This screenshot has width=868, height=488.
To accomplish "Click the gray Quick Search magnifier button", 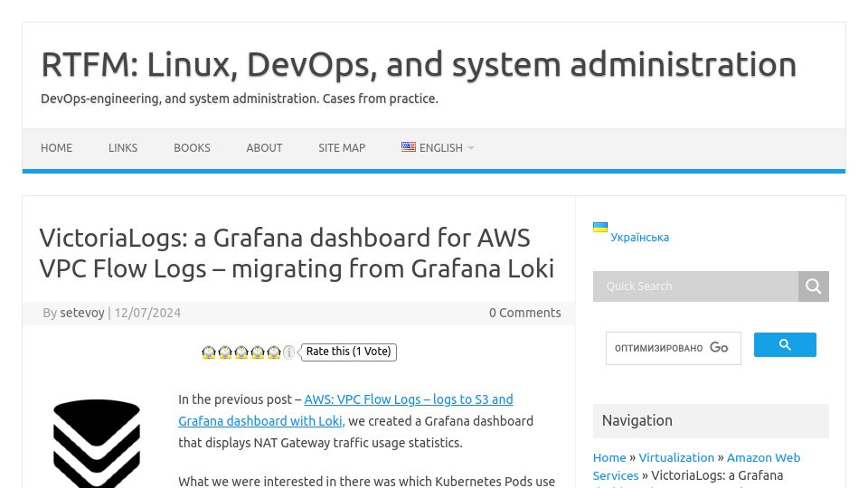I will [813, 286].
